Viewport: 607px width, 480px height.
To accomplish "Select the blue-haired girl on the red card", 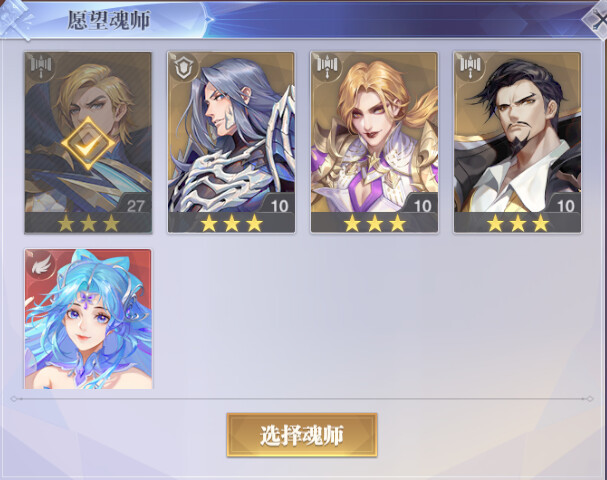I will click(x=88, y=319).
